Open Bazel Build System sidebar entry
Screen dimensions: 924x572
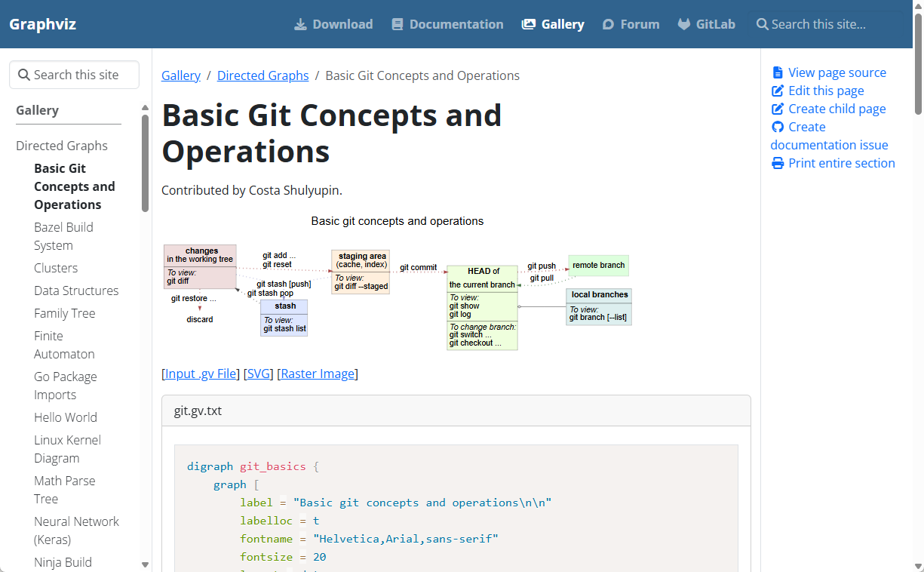coord(64,236)
